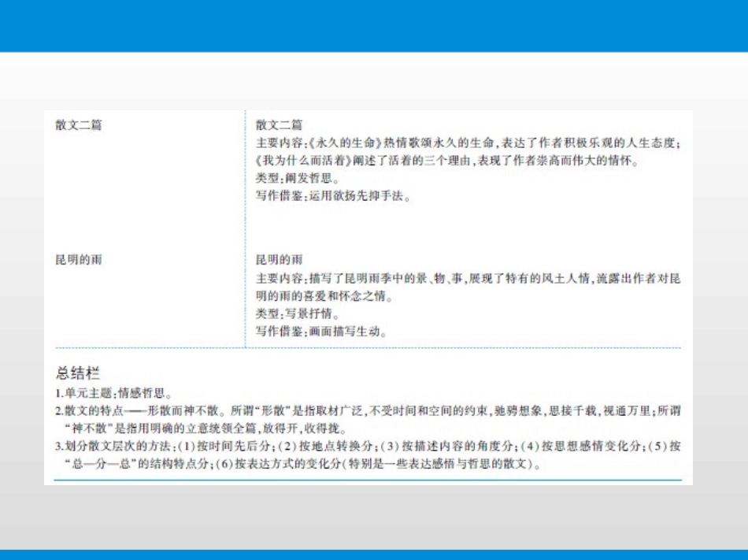Click the line starting '主要内容:《永久的生命》'
The height and width of the screenshot is (560, 748).
[x=468, y=143]
